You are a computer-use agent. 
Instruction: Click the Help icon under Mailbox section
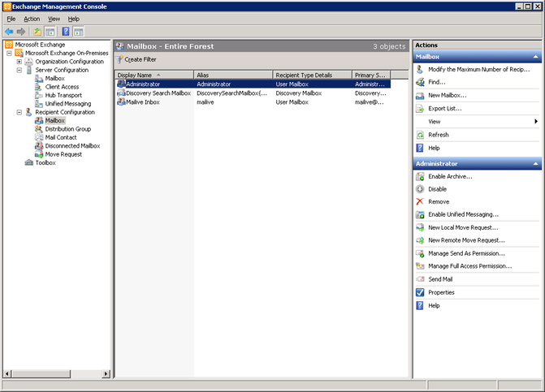[x=420, y=148]
